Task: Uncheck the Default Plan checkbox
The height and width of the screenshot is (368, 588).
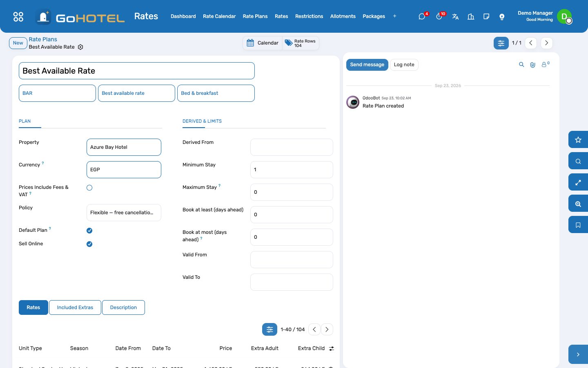Action: (89, 231)
